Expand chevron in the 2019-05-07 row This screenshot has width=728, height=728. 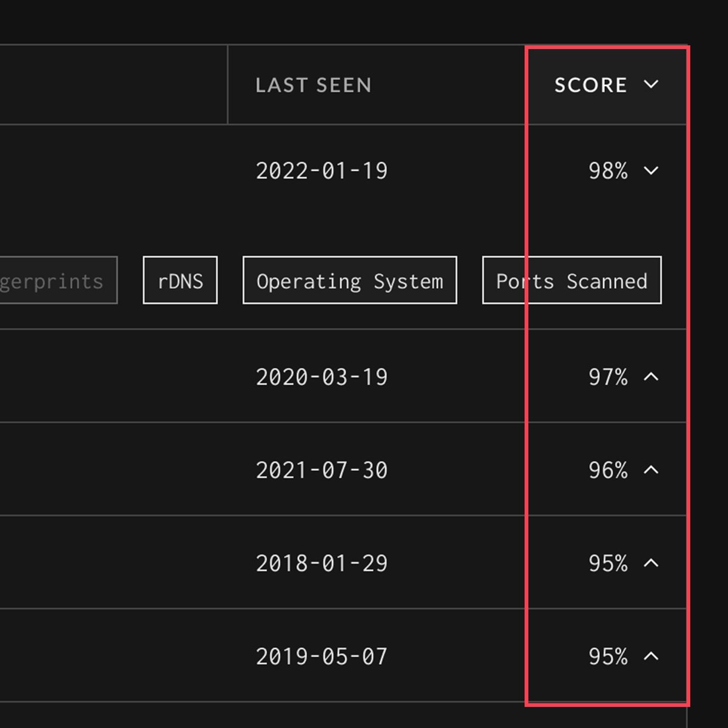tap(651, 656)
